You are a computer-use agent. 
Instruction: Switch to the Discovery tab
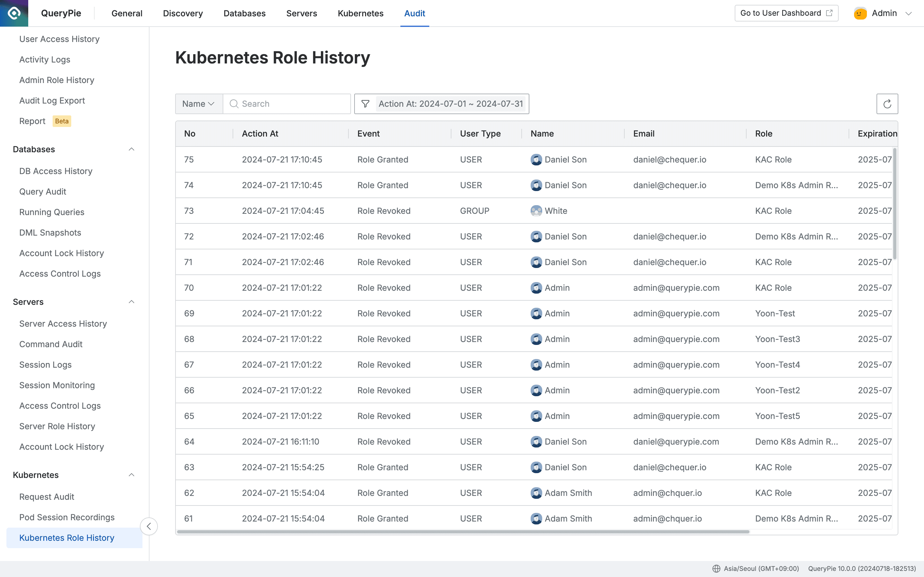(183, 13)
